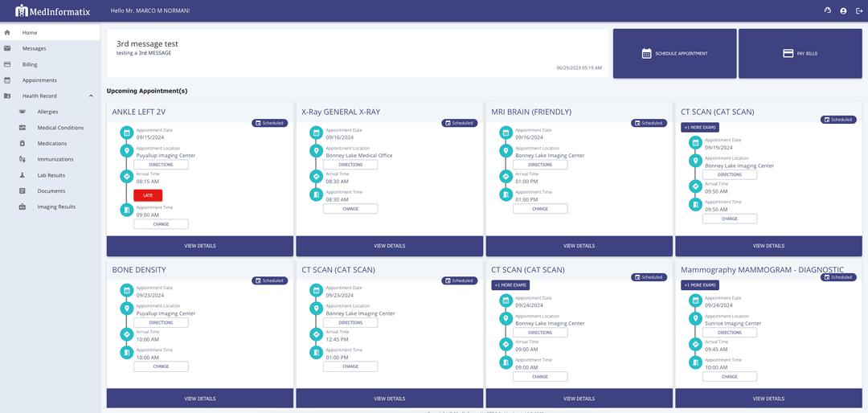Screen dimensions: 868x413
Task: View details of MRI BRAIN appointment
Action: (579, 246)
